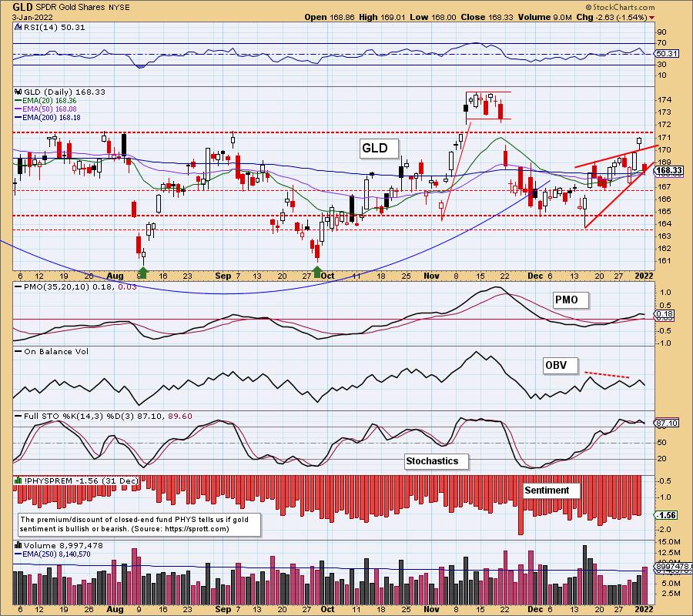Viewport: 693px width, 616px height.
Task: Click the GLD (Daily) 168.33 legend
Action: [x=65, y=92]
